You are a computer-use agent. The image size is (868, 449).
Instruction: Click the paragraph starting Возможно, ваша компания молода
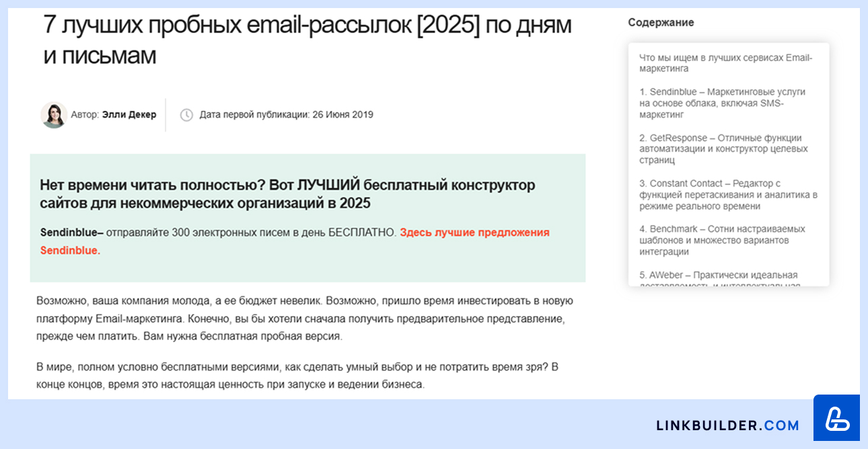coord(305,318)
